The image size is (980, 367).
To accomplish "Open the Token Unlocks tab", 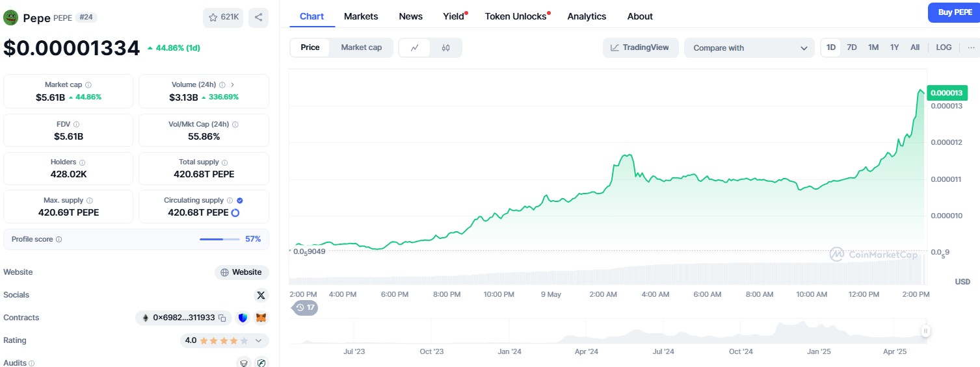I will click(516, 16).
